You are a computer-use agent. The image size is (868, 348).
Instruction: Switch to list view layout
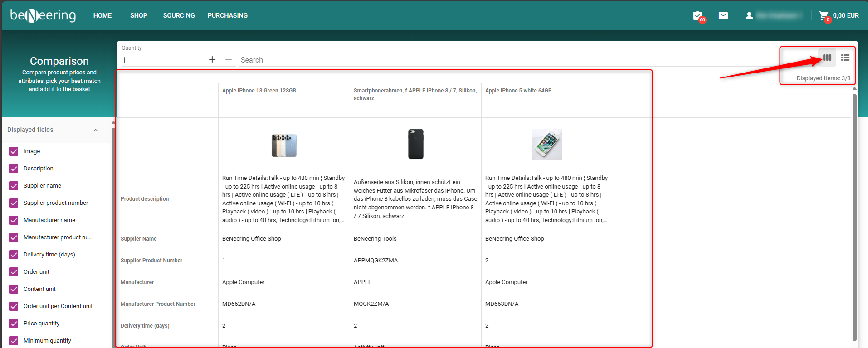click(x=845, y=58)
